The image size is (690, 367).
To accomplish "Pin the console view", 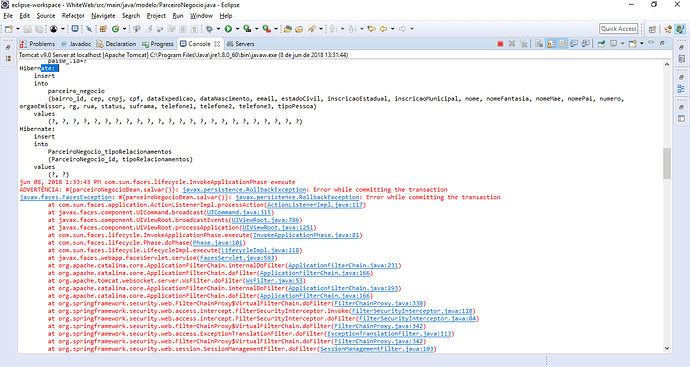I will (x=602, y=44).
